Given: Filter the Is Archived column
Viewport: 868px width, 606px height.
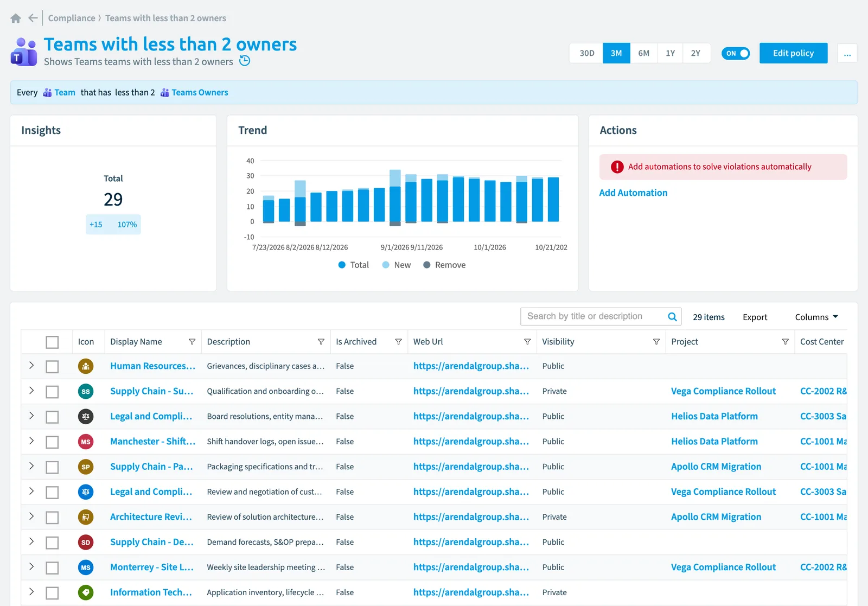Looking at the screenshot, I should 399,342.
